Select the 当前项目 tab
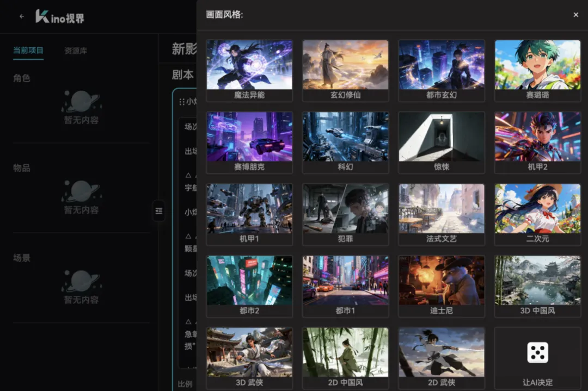The width and height of the screenshot is (588, 391). pyautogui.click(x=28, y=50)
